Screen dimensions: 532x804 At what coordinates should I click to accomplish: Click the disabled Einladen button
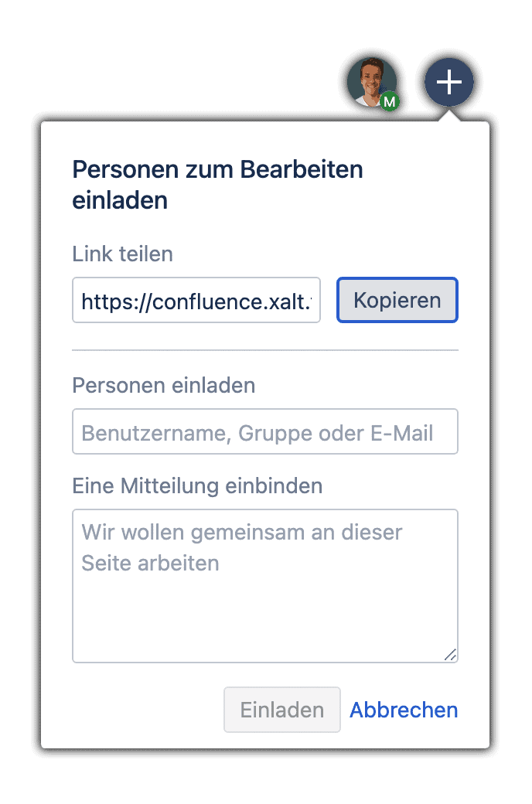(282, 710)
